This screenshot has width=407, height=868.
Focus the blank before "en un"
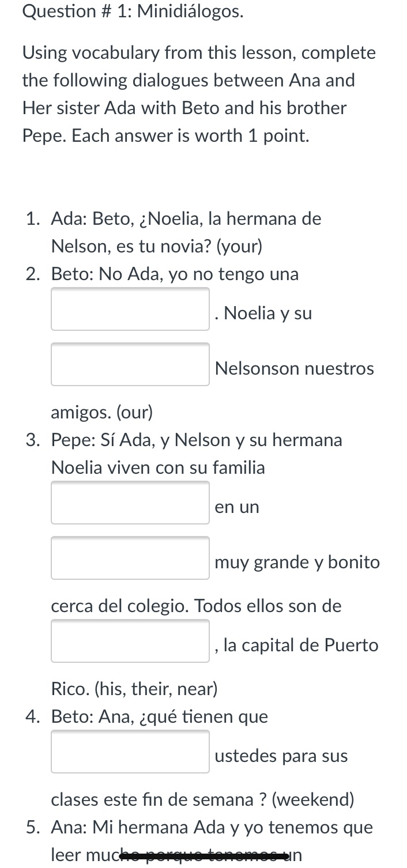click(x=130, y=503)
